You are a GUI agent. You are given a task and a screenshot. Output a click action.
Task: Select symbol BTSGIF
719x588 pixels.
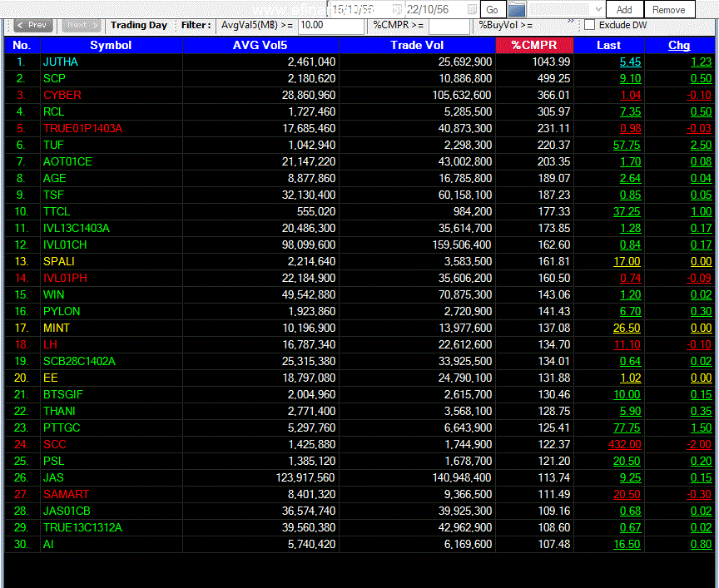[x=62, y=394]
